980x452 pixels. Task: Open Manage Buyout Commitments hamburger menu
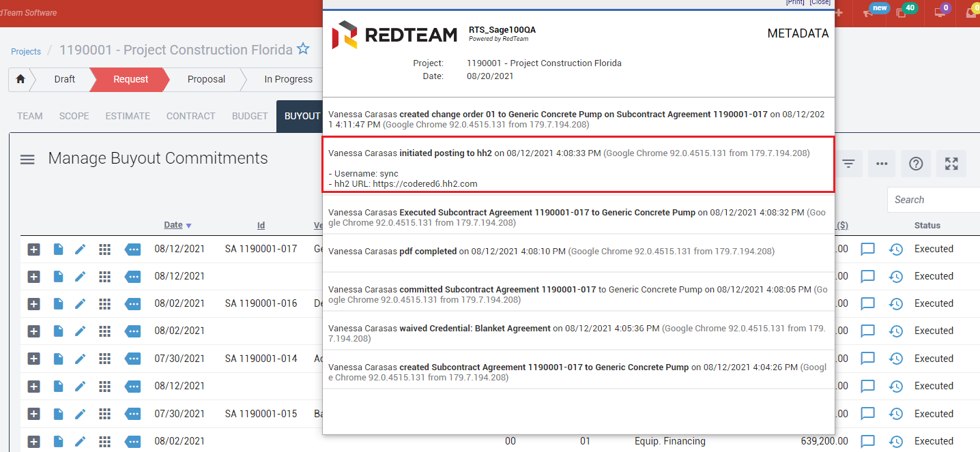[x=27, y=160]
